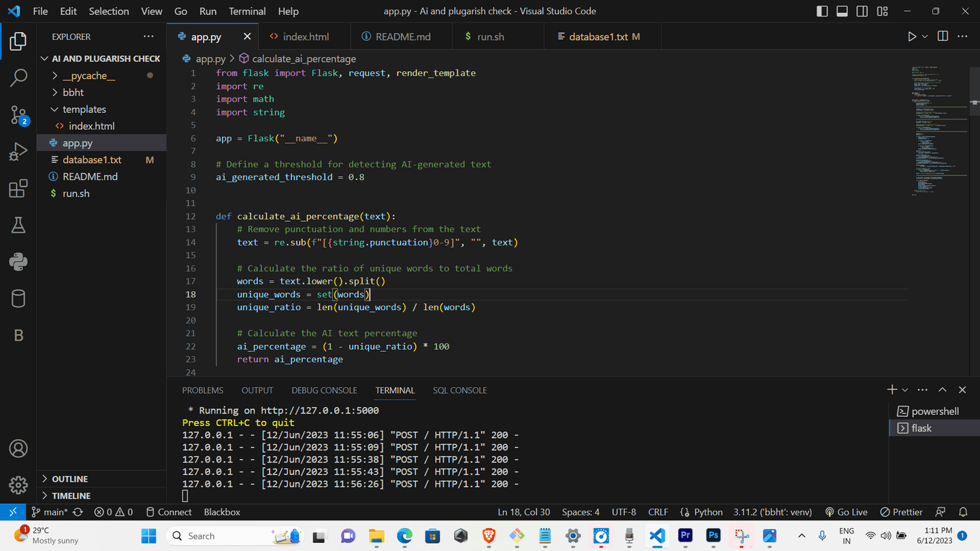Open the Help menu
Viewport: 980px width, 551px height.
pyautogui.click(x=288, y=12)
